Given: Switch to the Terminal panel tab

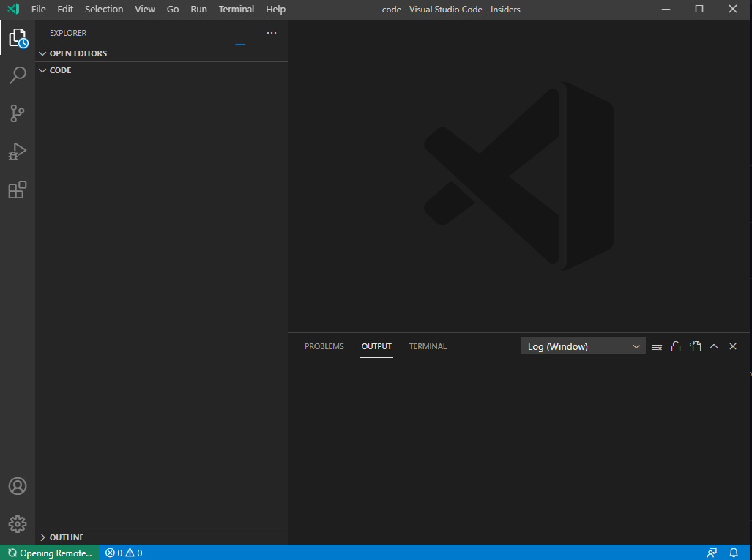Looking at the screenshot, I should click(428, 346).
